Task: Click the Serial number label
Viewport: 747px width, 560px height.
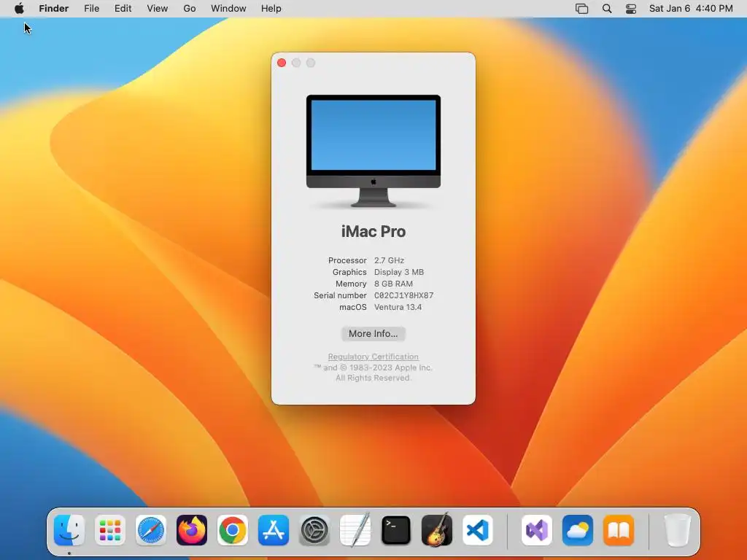Action: (x=340, y=295)
